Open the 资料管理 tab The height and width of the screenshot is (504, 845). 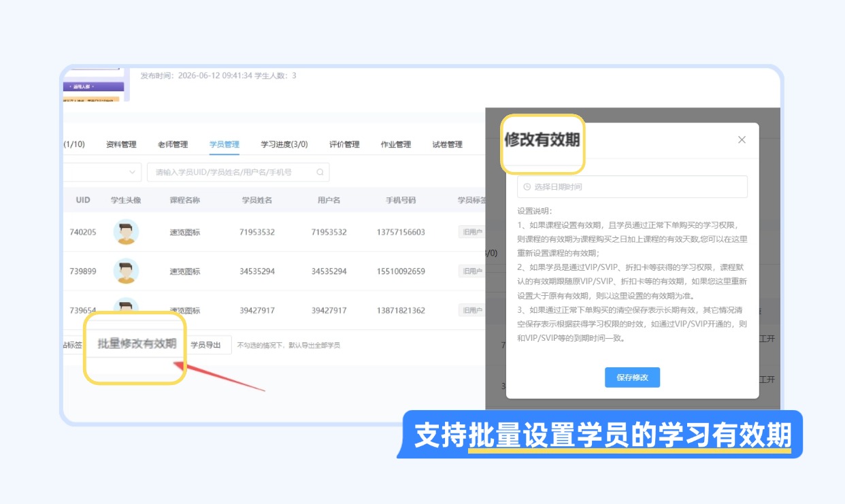(121, 144)
